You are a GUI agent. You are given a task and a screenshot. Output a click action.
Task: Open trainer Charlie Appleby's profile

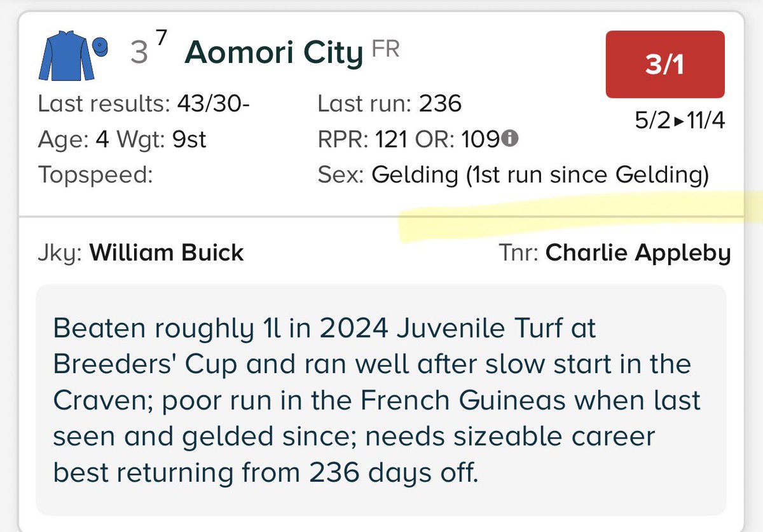click(638, 253)
